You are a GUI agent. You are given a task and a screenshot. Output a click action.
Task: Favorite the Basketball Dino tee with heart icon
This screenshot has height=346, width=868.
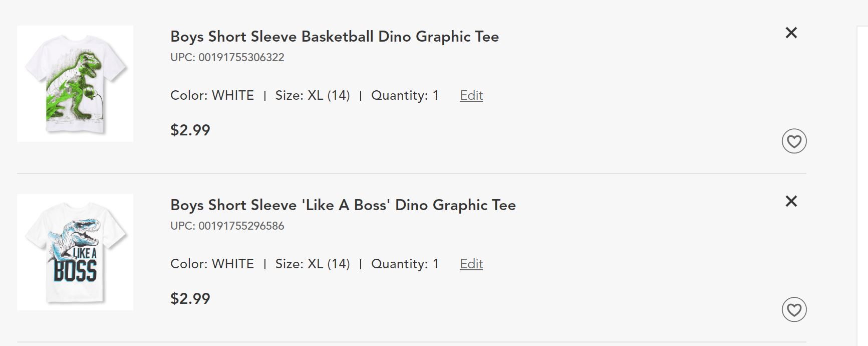794,141
